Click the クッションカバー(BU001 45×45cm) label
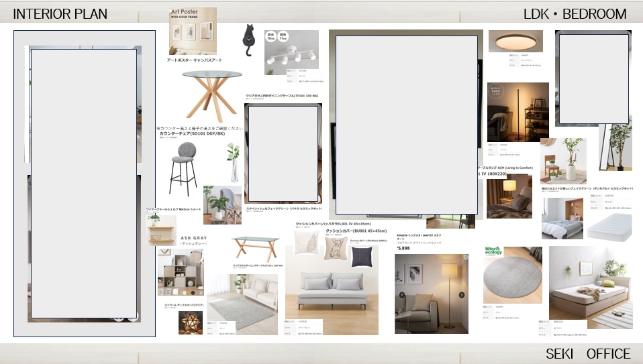The width and height of the screenshot is (643, 364). coord(356,231)
